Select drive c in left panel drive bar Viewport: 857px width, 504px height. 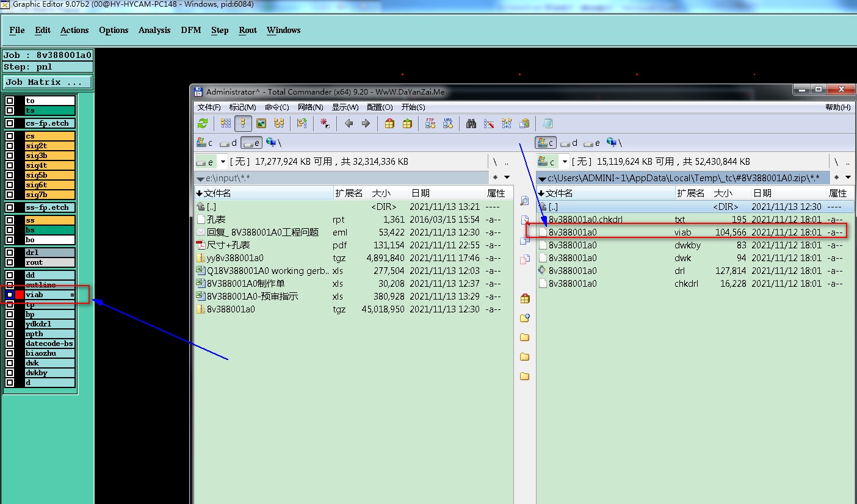click(x=204, y=143)
